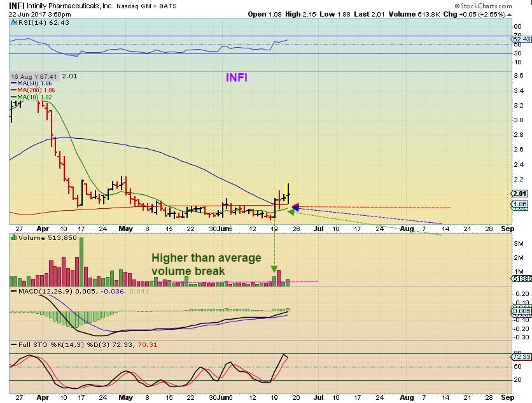
Task: Click the bold INFI ticker symbol in the header
Action: [17, 6]
